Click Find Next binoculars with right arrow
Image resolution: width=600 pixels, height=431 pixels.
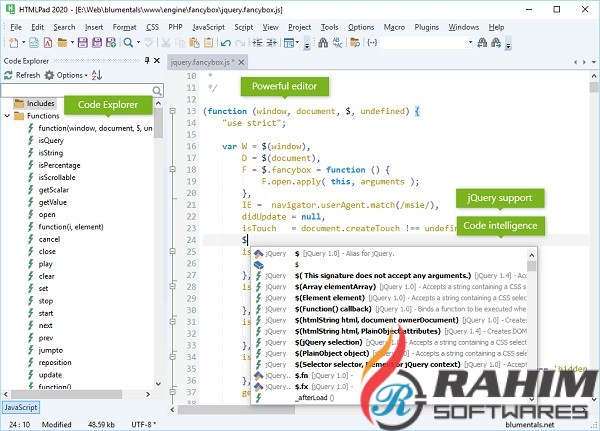click(496, 42)
